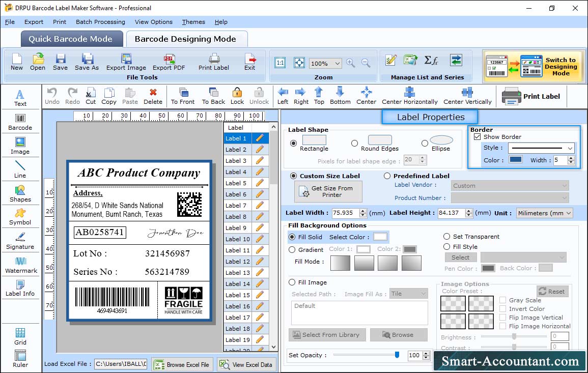The height and width of the screenshot is (373, 588).
Task: Click Center Vertically alignment icon
Action: point(467,96)
